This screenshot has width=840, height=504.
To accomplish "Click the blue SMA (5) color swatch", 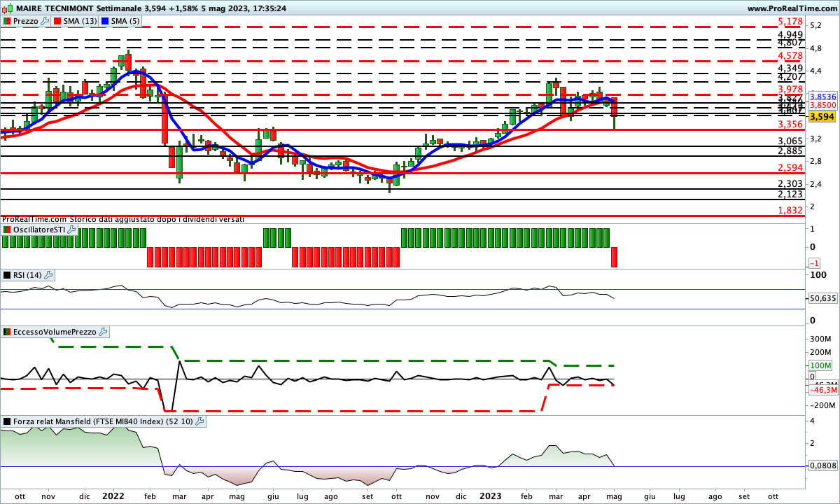I will pyautogui.click(x=106, y=21).
